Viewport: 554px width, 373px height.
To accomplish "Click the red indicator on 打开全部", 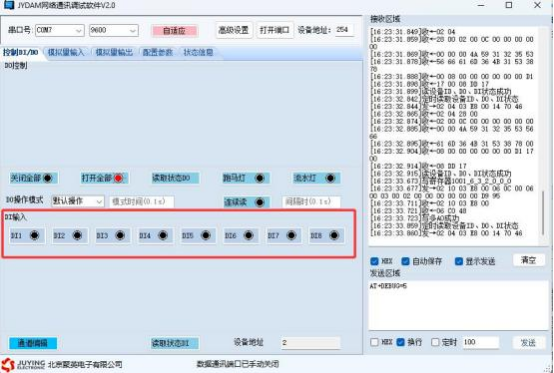I will click(x=118, y=178).
